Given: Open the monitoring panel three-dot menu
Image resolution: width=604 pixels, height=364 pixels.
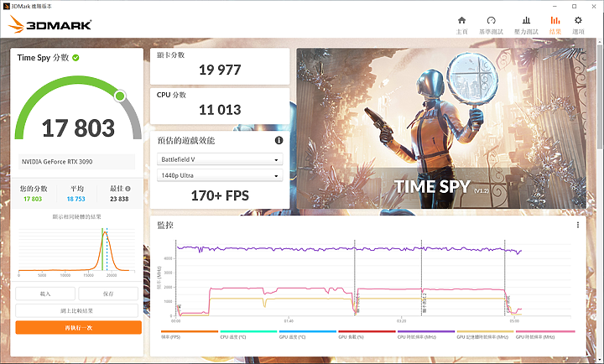Looking at the screenshot, I should 578,225.
